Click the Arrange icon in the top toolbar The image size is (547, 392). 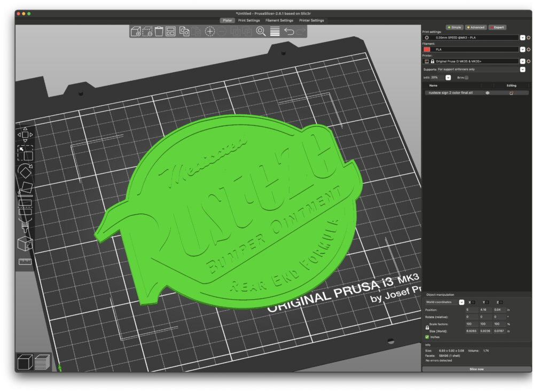point(170,31)
